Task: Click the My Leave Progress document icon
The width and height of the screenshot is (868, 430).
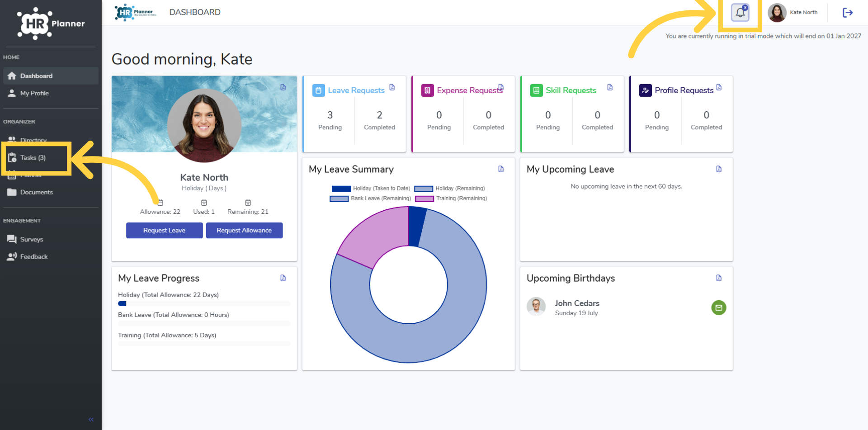Action: (x=283, y=278)
